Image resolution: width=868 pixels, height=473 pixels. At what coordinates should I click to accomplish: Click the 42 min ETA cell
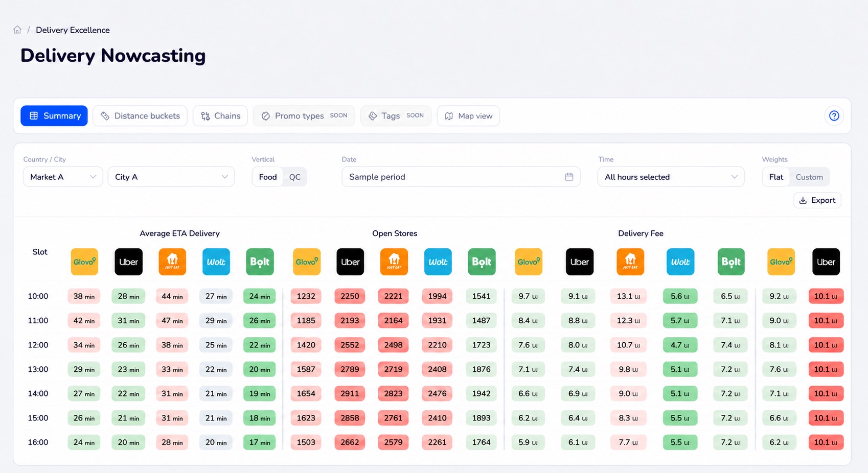[84, 321]
